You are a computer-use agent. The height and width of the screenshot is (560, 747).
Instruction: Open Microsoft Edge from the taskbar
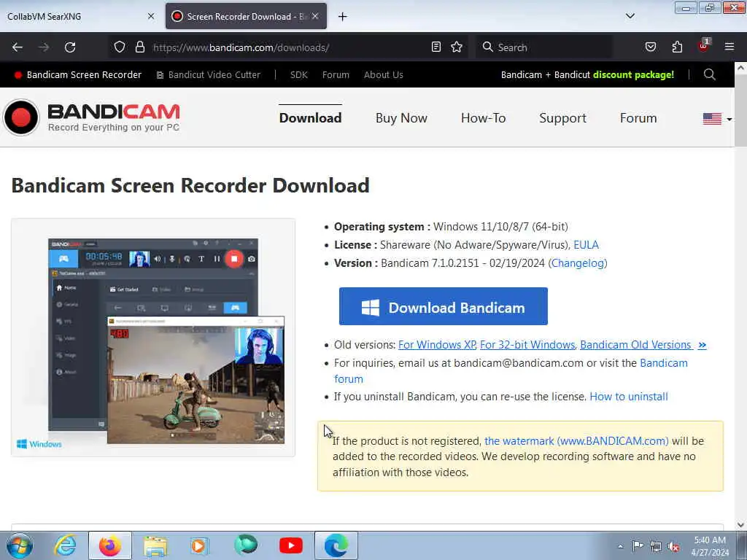tap(336, 545)
